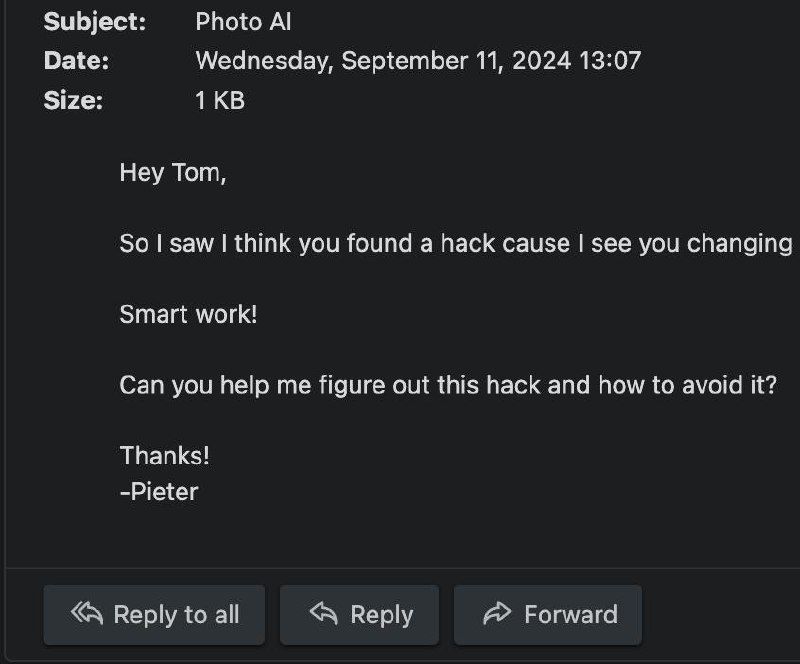Click the 13:07 time in the date
Viewport: 800px width, 664px height.
tap(608, 60)
